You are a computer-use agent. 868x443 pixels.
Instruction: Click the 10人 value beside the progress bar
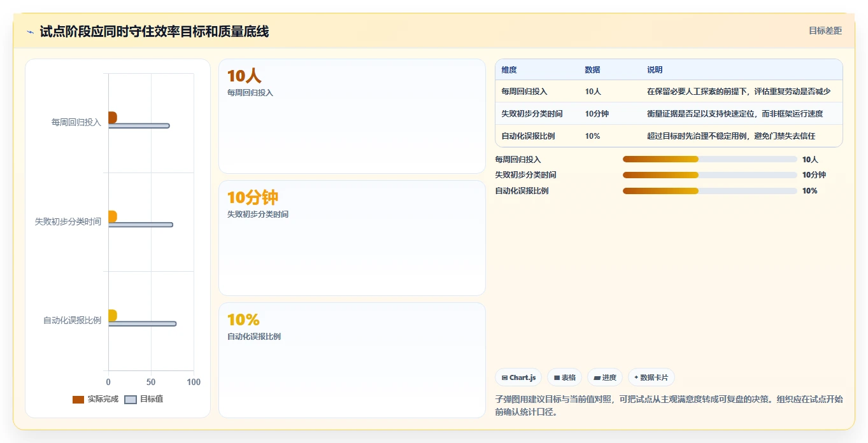[810, 159]
